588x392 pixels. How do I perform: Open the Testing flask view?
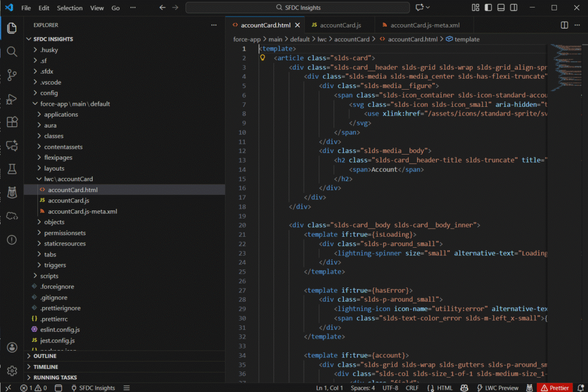11,169
